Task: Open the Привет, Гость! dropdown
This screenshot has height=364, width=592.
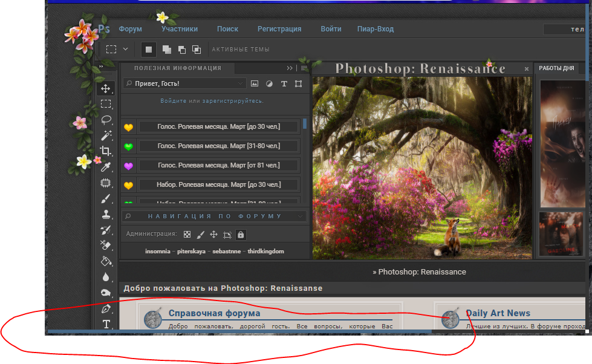Action: coord(185,83)
